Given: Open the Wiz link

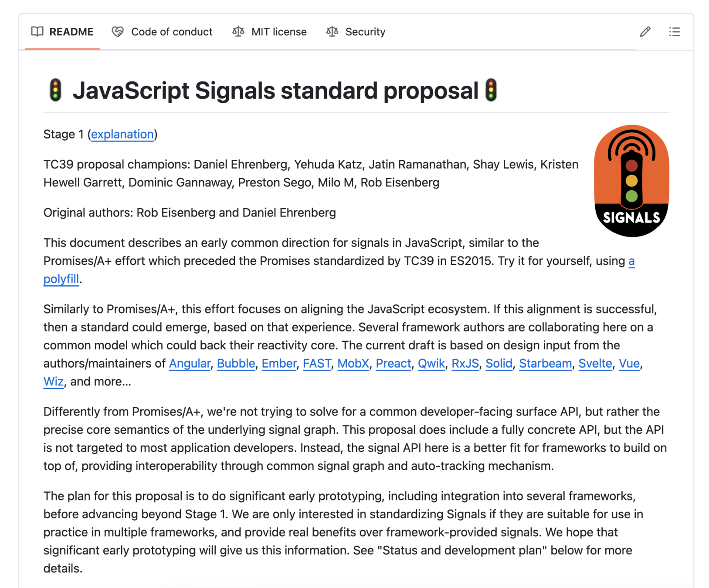Looking at the screenshot, I should coord(54,382).
